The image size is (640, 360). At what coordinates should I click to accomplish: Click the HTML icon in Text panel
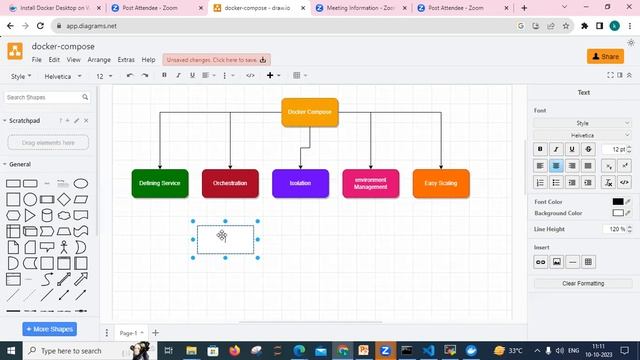624,182
